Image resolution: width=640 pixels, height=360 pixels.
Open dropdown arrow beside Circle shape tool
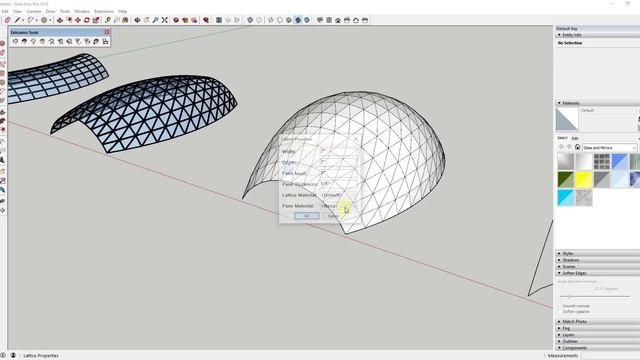[x=50, y=20]
